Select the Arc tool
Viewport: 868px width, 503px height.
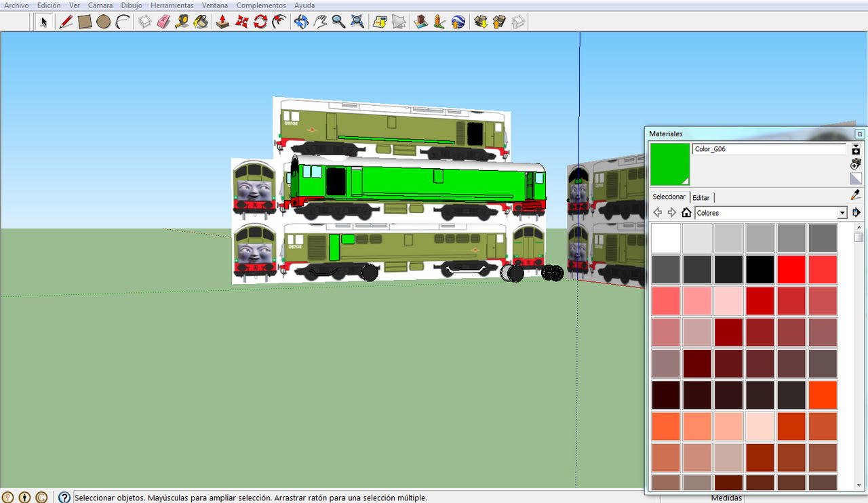point(121,21)
